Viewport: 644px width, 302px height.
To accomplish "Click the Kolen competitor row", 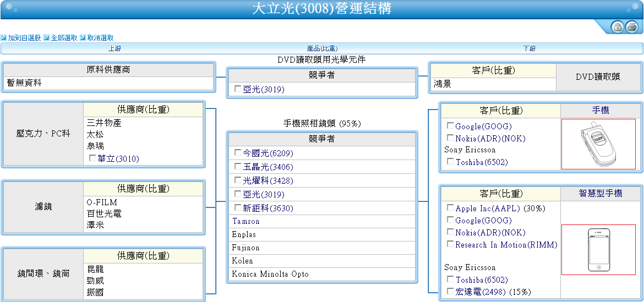I will pyautogui.click(x=321, y=261).
